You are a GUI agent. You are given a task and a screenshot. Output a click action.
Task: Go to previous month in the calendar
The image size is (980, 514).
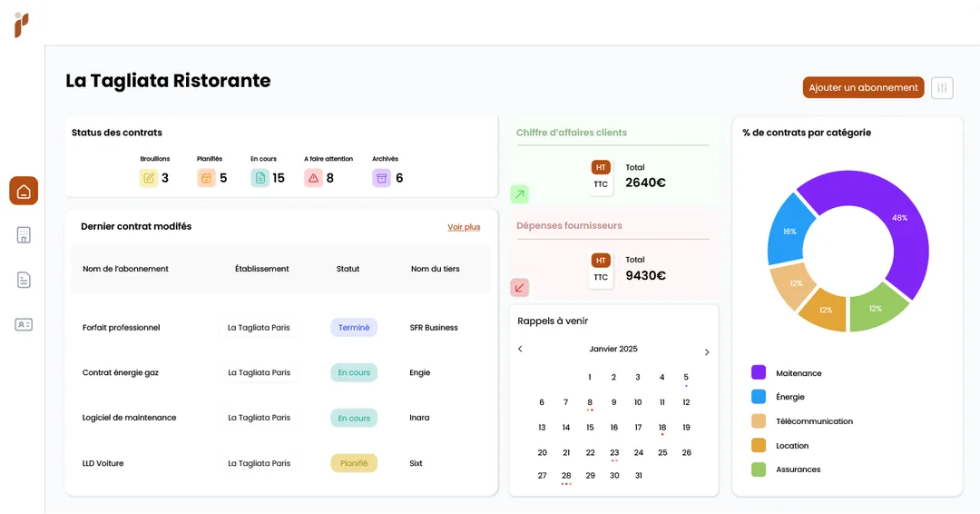tap(520, 349)
